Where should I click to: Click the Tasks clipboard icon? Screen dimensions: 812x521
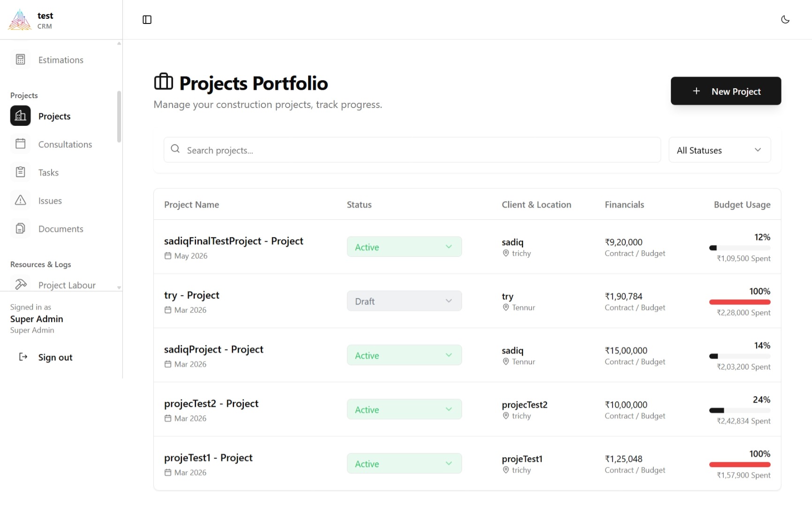[x=21, y=172]
